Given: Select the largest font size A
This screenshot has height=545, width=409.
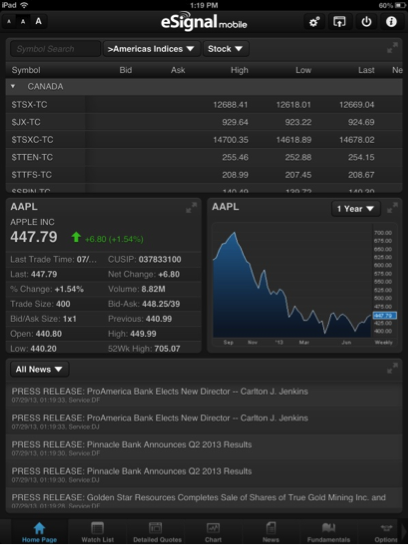Looking at the screenshot, I should click(38, 21).
